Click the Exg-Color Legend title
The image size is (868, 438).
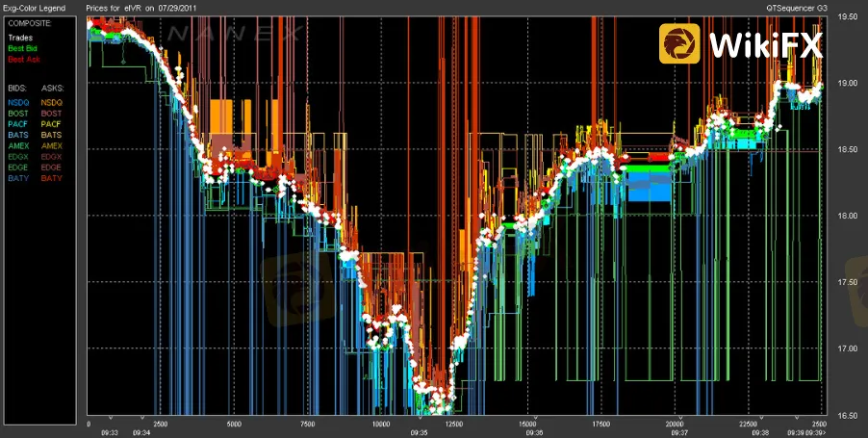tap(31, 7)
